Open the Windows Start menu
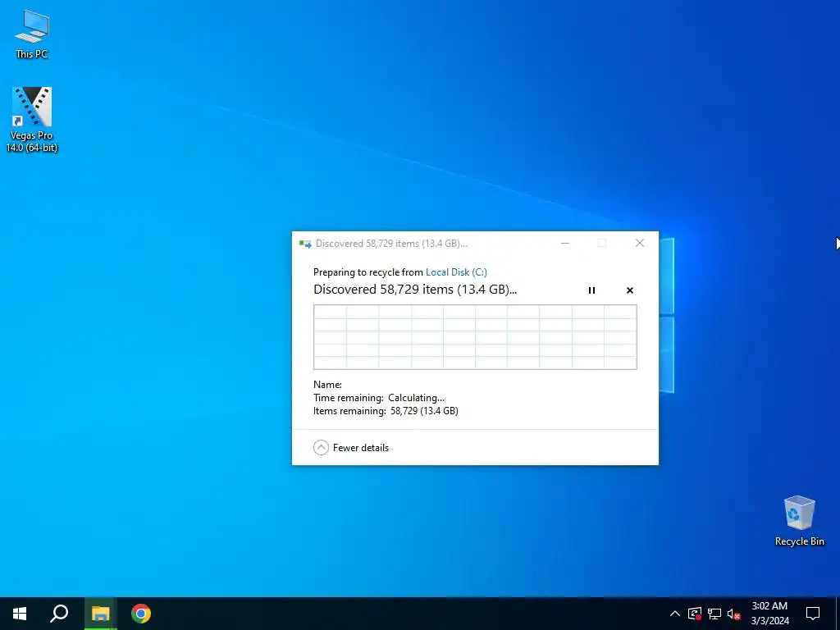840x630 pixels. (x=20, y=614)
